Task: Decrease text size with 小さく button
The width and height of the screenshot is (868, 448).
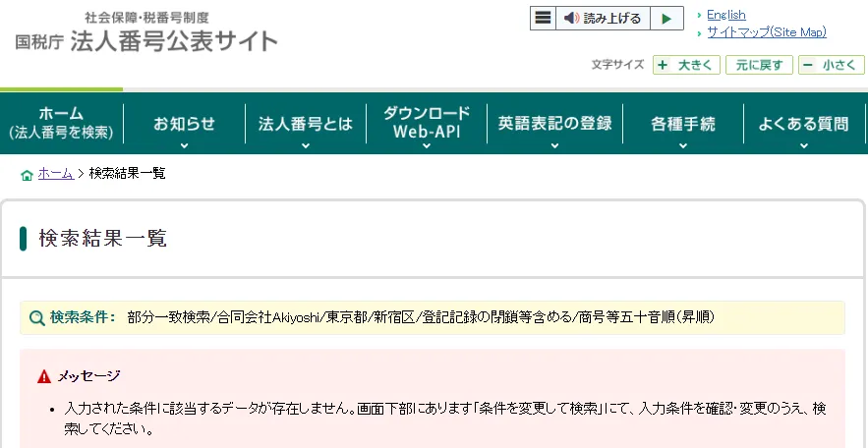Action: [832, 65]
